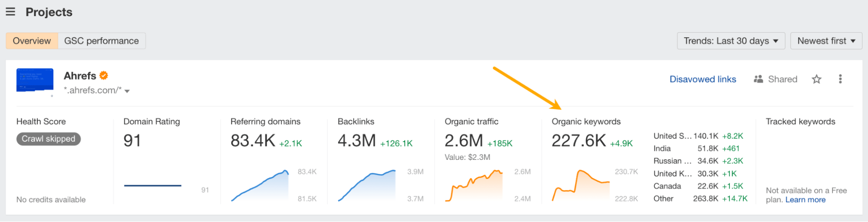Click the Organic keywords orange chart
This screenshot has height=222, width=868.
(581, 186)
